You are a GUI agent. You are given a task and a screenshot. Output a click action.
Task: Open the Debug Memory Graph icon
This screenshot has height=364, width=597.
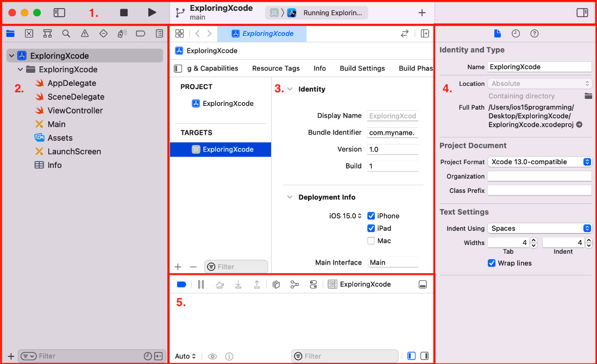[294, 285]
